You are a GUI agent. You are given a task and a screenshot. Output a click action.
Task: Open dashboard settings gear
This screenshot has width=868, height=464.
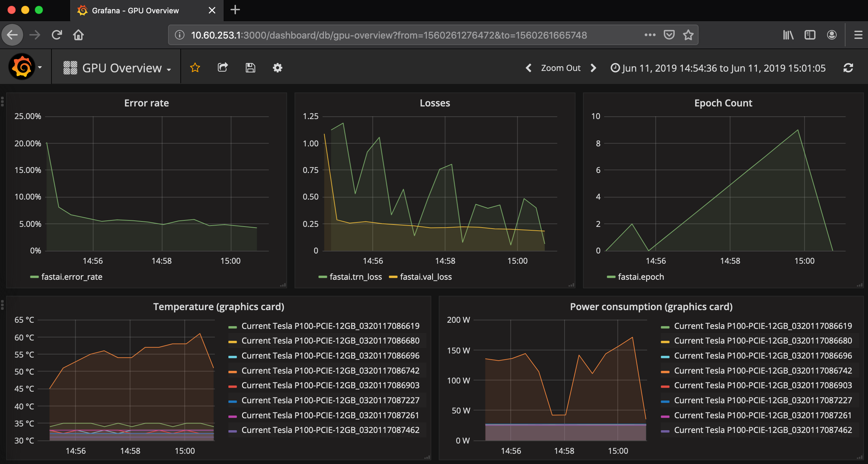[x=278, y=68]
